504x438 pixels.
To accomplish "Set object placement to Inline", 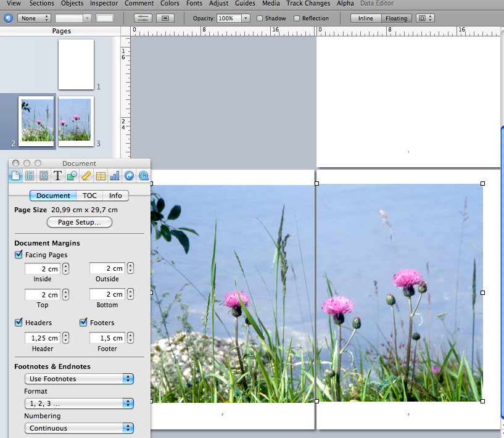I will click(366, 19).
